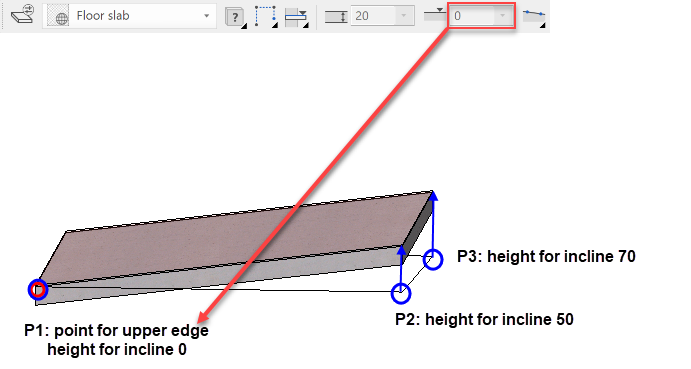Click the "P3: height for incline 70" label
Viewport: 691px width, 369px height.
point(546,256)
